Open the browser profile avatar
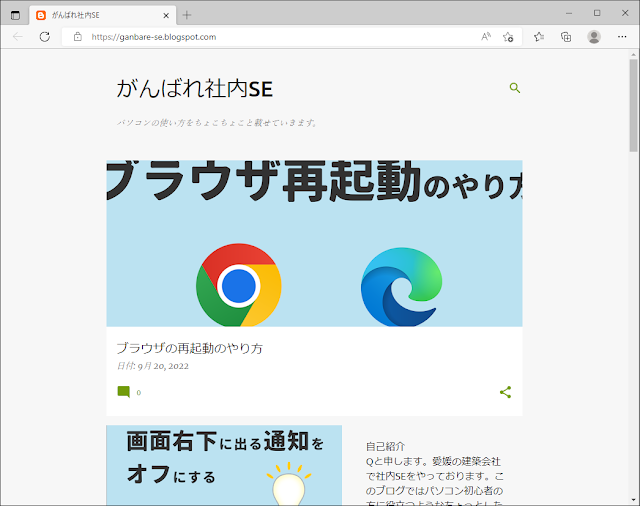 coord(594,37)
